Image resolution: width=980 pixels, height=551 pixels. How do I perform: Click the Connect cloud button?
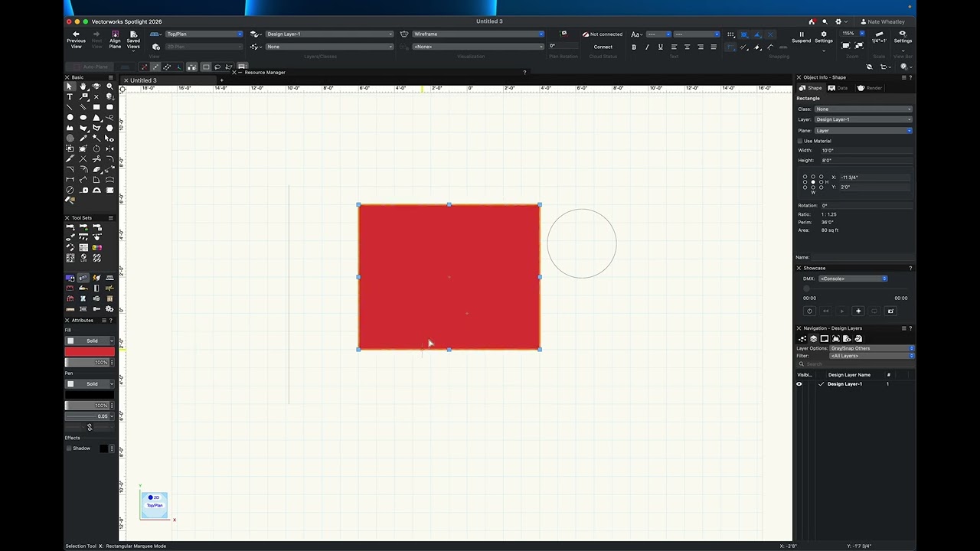pos(603,47)
